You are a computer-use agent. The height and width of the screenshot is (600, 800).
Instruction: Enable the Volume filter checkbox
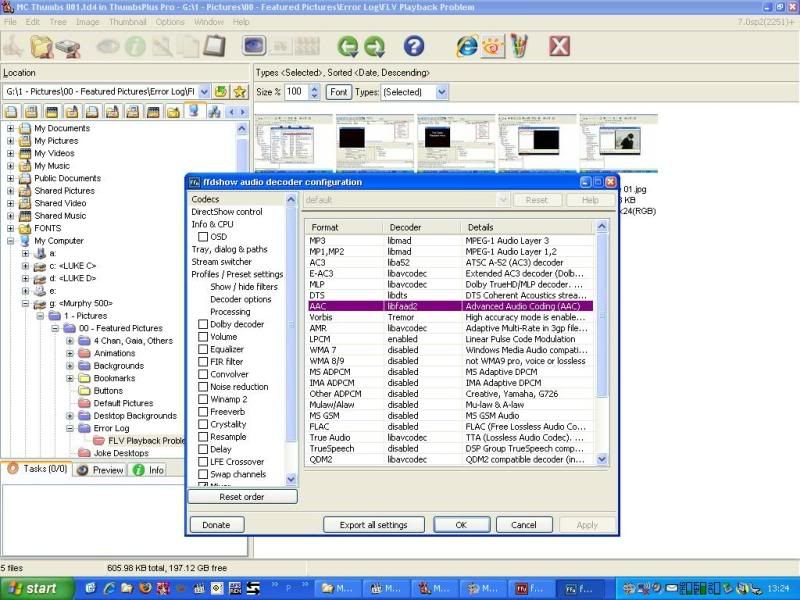203,337
